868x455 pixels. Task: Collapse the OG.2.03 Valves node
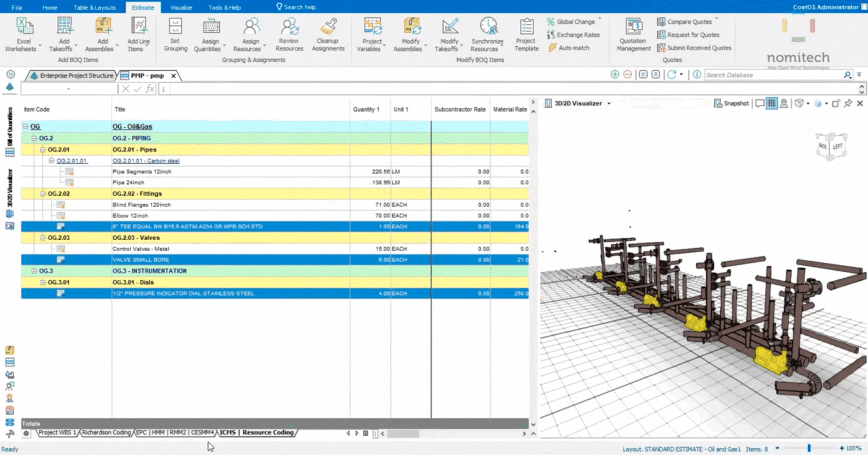point(43,238)
